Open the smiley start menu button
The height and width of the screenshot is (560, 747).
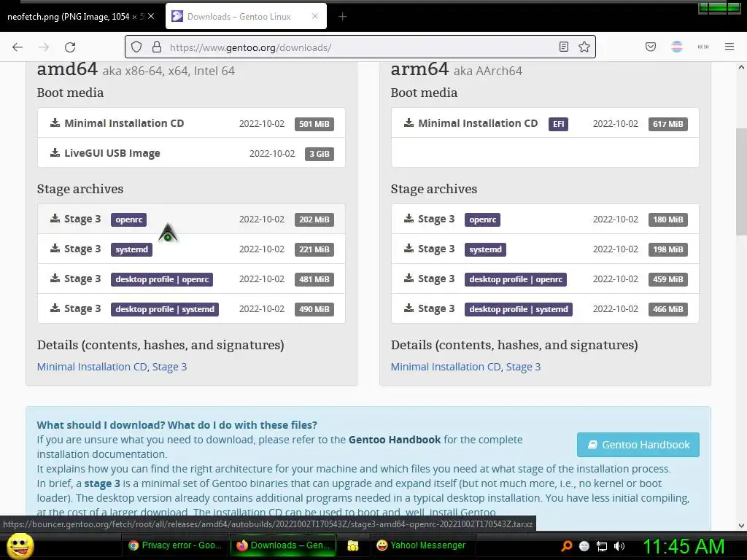click(x=20, y=546)
